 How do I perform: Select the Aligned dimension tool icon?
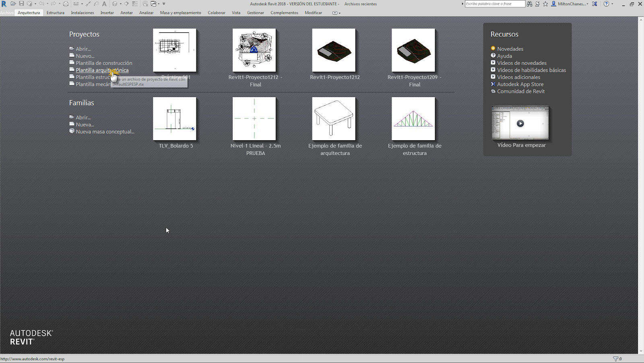[88, 4]
